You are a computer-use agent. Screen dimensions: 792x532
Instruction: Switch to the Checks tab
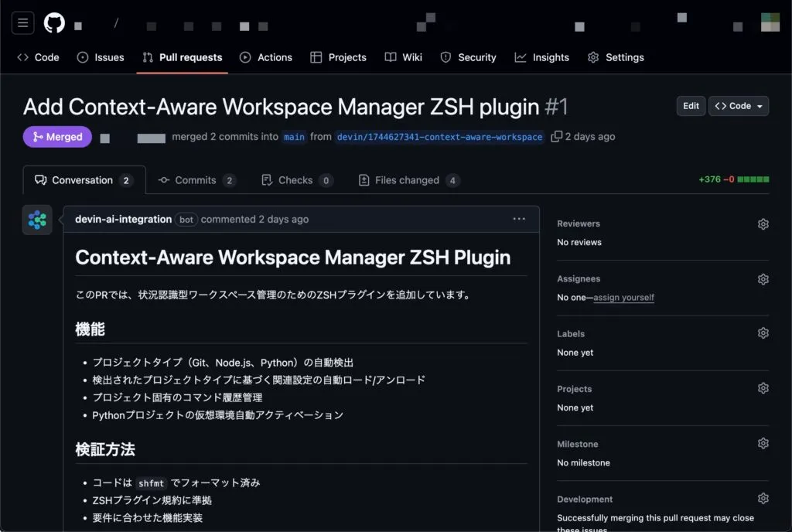[297, 180]
